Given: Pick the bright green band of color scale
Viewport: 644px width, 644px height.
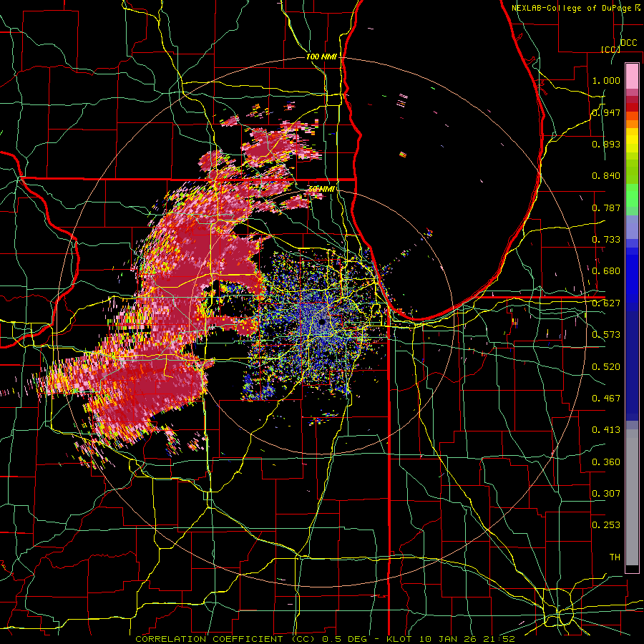Looking at the screenshot, I should click(x=632, y=195).
